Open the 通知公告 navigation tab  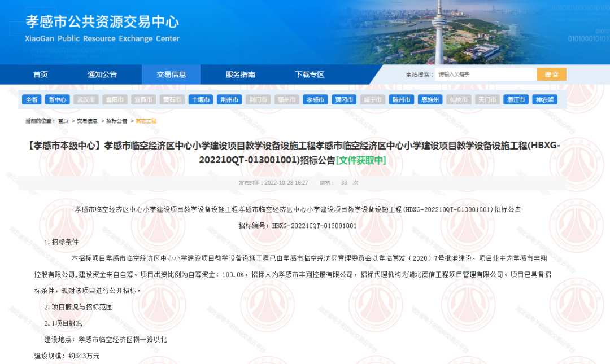[102, 74]
